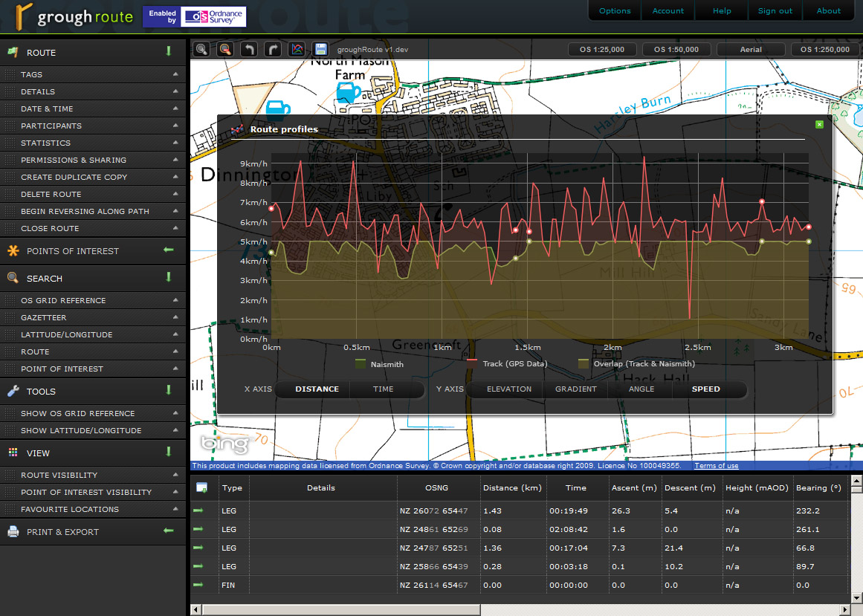The image size is (863, 616).
Task: Click the Terms of use link
Action: 716,466
